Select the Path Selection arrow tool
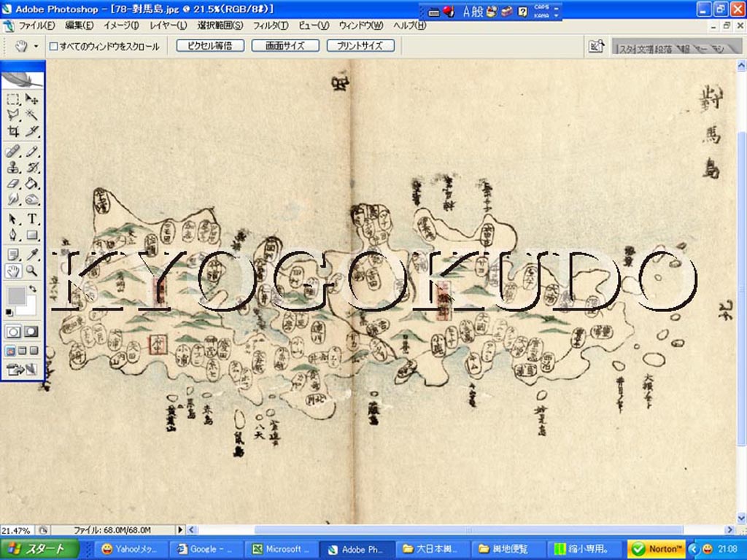 point(13,219)
